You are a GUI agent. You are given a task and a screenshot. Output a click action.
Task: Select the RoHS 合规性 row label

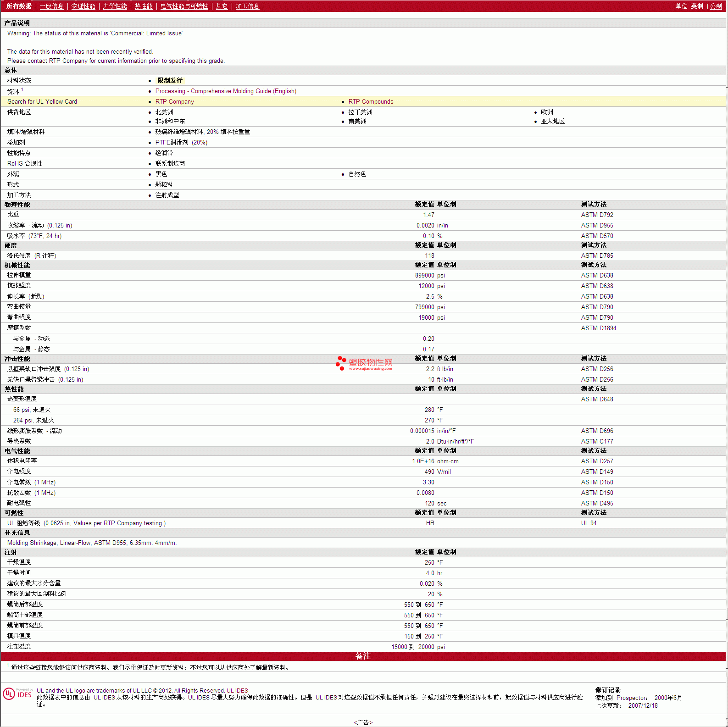[x=25, y=163]
